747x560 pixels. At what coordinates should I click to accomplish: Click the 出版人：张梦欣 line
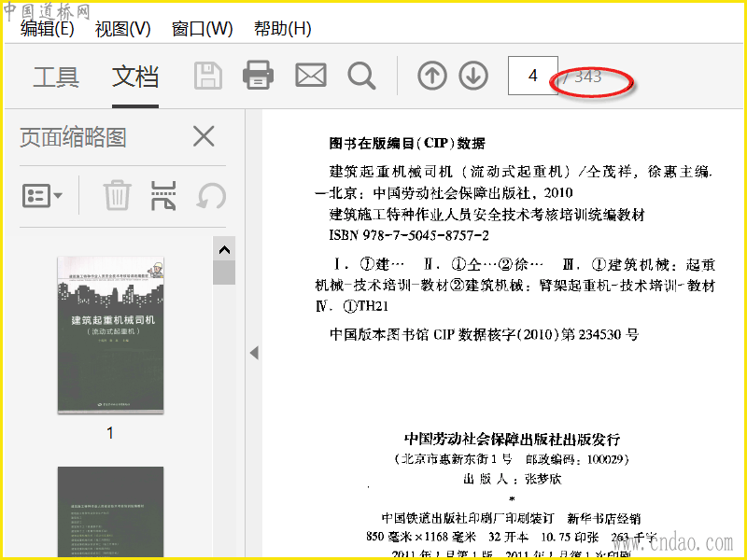pyautogui.click(x=513, y=479)
